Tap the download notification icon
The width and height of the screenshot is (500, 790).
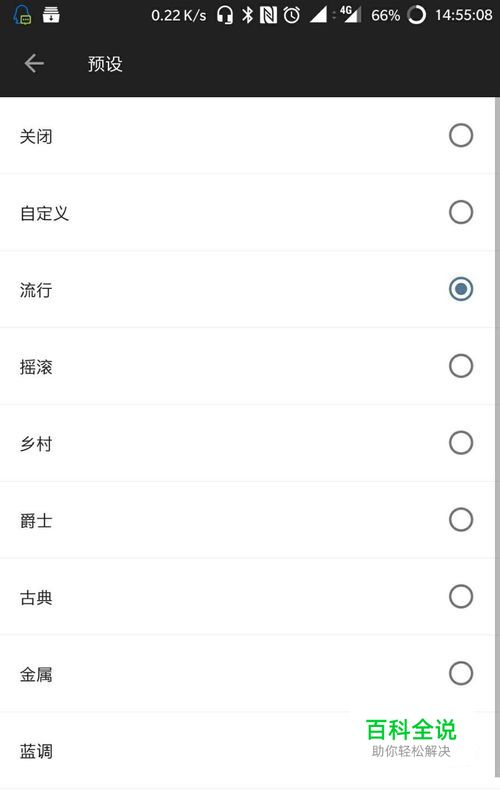(51, 15)
